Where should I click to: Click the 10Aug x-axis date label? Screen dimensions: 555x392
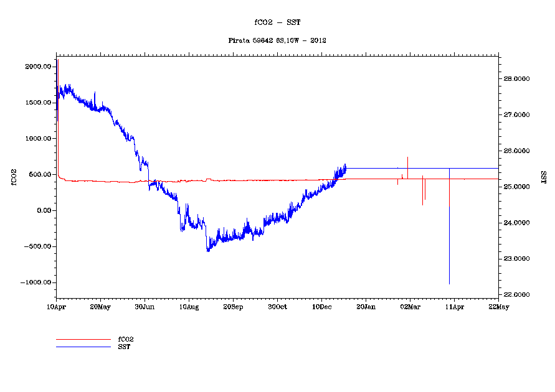[189, 307]
